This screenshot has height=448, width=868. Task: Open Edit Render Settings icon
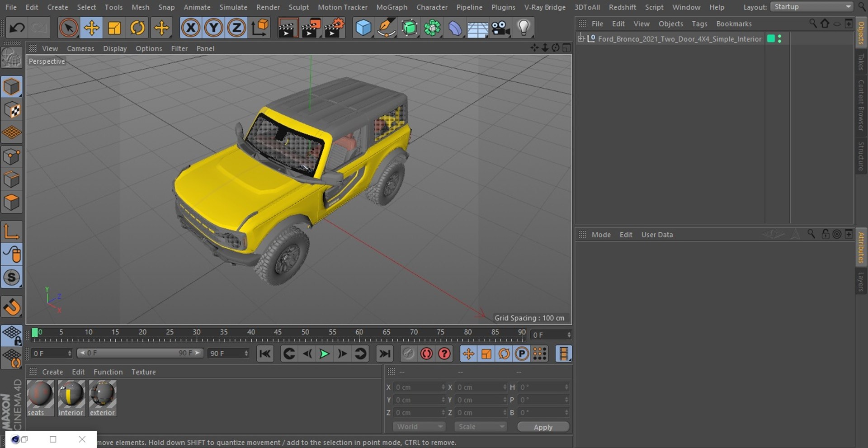(334, 28)
